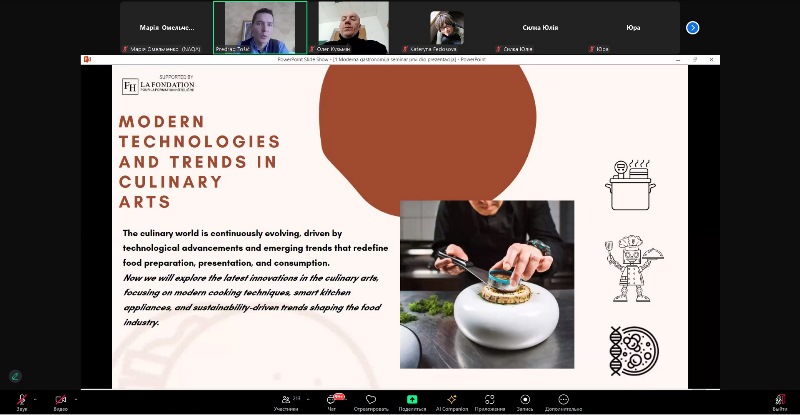This screenshot has height=415, width=800.
Task: Click 'ARTS' title word
Action: pyautogui.click(x=144, y=202)
